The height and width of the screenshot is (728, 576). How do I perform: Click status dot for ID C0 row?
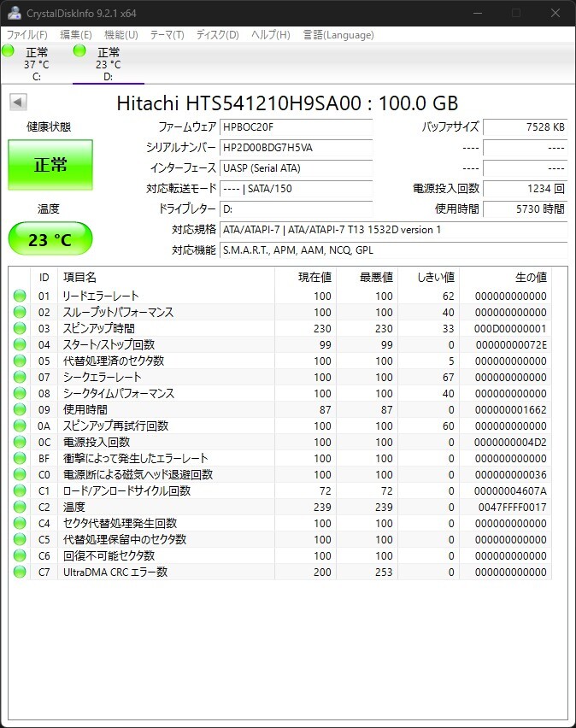20,474
